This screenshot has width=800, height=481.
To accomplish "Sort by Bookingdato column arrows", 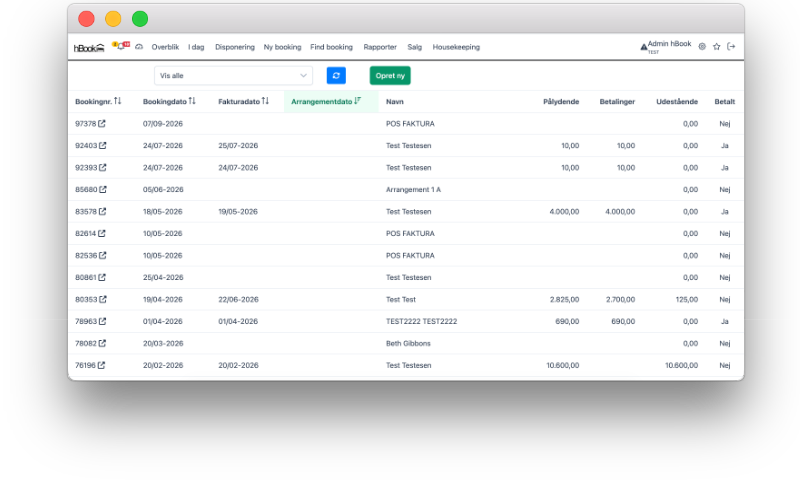I will (x=192, y=101).
